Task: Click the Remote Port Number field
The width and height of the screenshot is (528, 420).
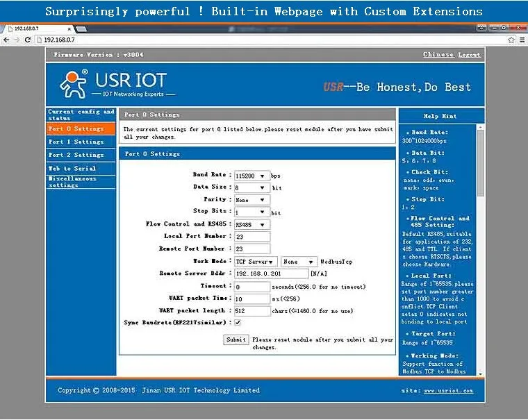Action: coord(252,249)
